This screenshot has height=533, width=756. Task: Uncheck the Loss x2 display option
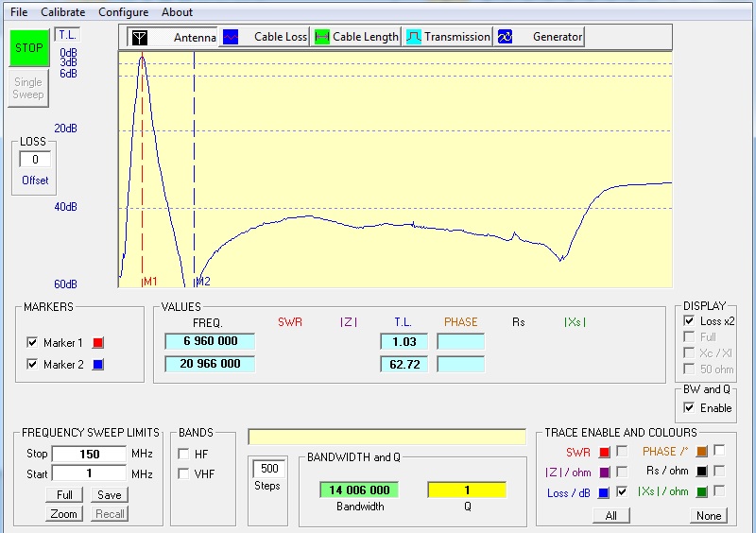point(689,321)
